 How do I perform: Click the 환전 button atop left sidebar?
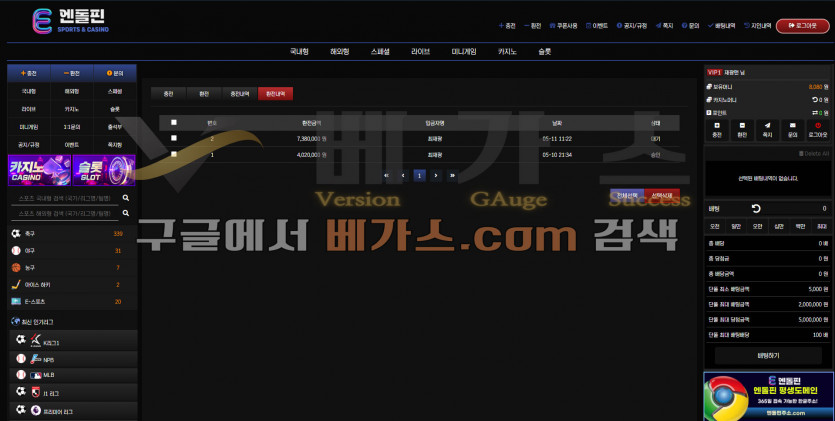click(x=72, y=73)
